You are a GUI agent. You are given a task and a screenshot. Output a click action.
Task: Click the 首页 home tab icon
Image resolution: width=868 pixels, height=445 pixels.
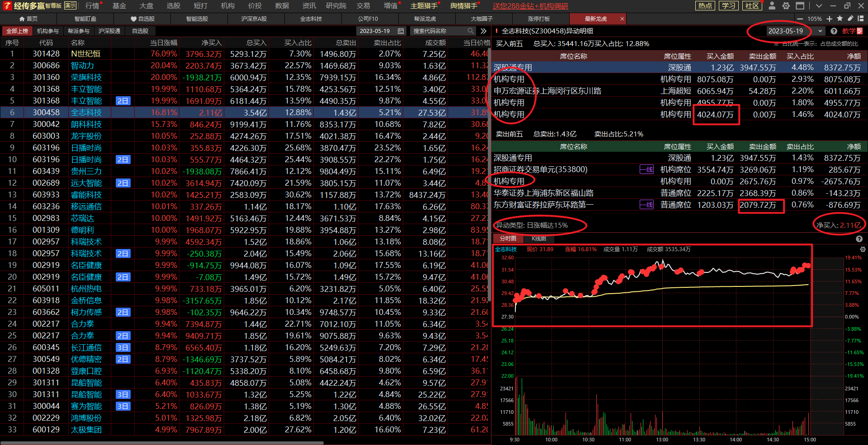pos(22,19)
